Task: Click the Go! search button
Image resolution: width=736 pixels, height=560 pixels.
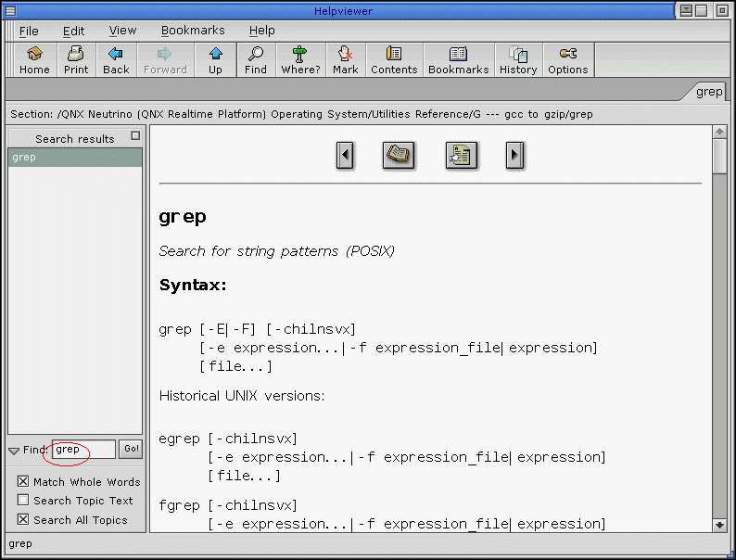Action: 131,449
